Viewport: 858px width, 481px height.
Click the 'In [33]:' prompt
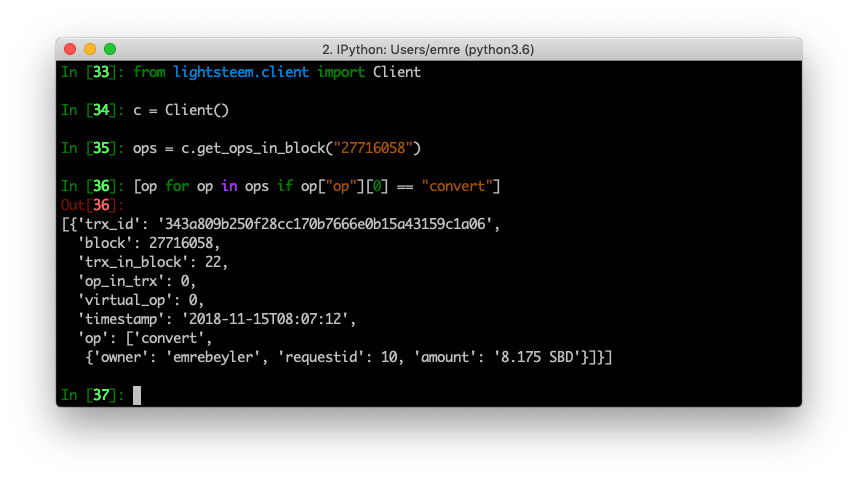[92, 72]
